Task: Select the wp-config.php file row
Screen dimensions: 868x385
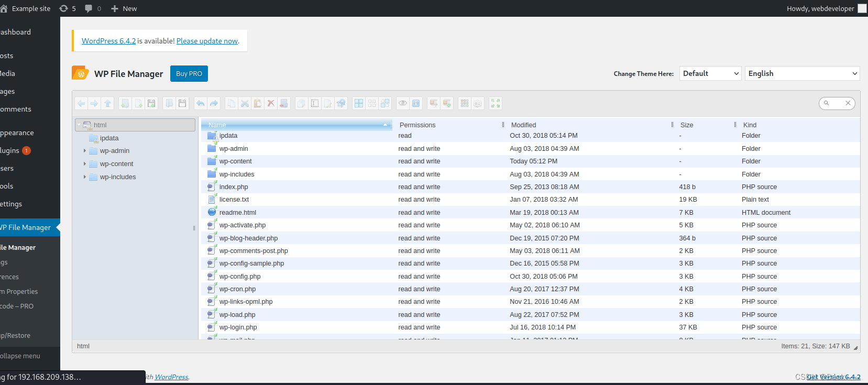Action: pos(530,276)
